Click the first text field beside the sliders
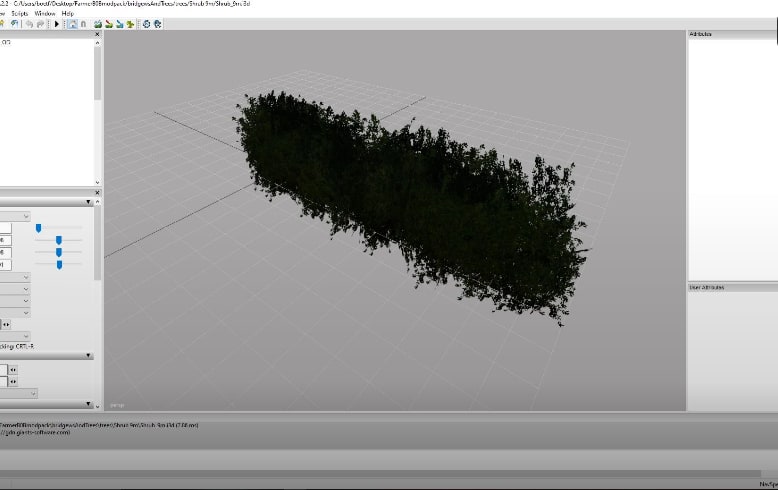This screenshot has height=490, width=778. 6,228
